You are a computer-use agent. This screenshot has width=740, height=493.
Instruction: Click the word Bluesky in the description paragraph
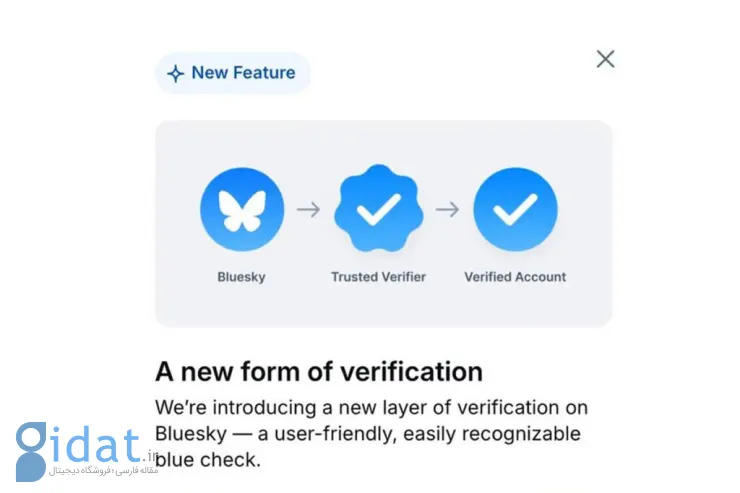pyautogui.click(x=191, y=434)
